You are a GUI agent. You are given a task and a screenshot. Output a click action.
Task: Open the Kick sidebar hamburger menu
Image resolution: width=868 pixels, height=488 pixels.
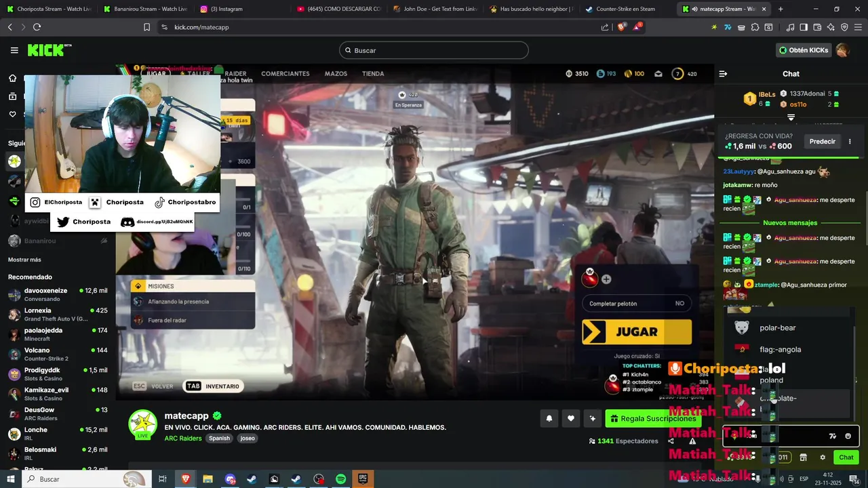(14, 50)
